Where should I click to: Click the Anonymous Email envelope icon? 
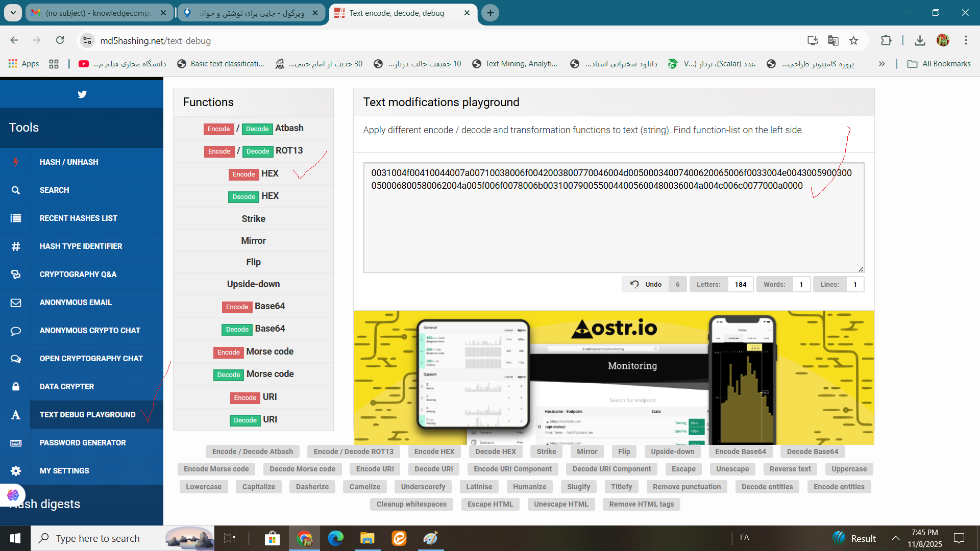tap(16, 303)
